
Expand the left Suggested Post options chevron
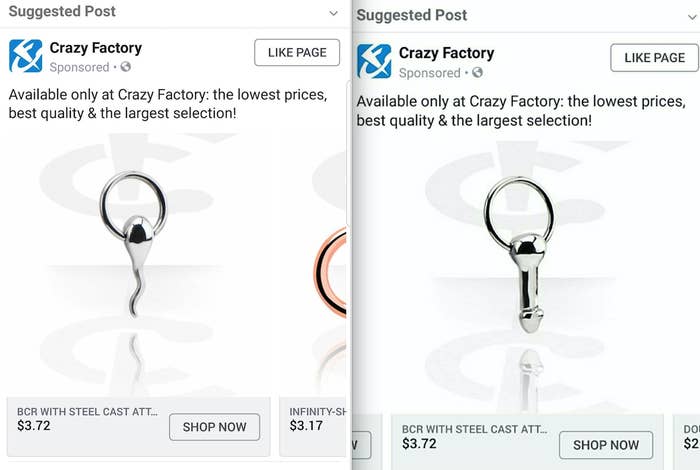(x=333, y=13)
